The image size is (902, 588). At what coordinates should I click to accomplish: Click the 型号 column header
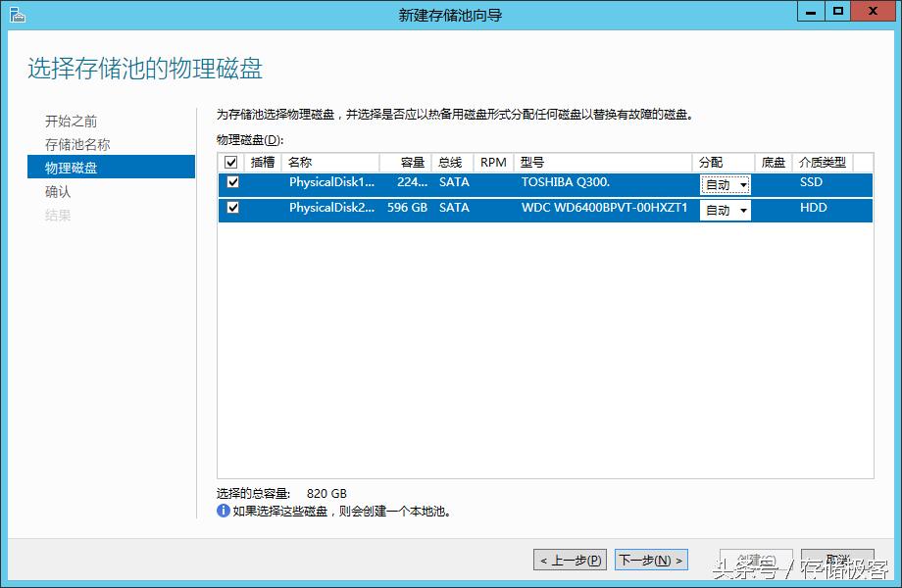pyautogui.click(x=529, y=162)
